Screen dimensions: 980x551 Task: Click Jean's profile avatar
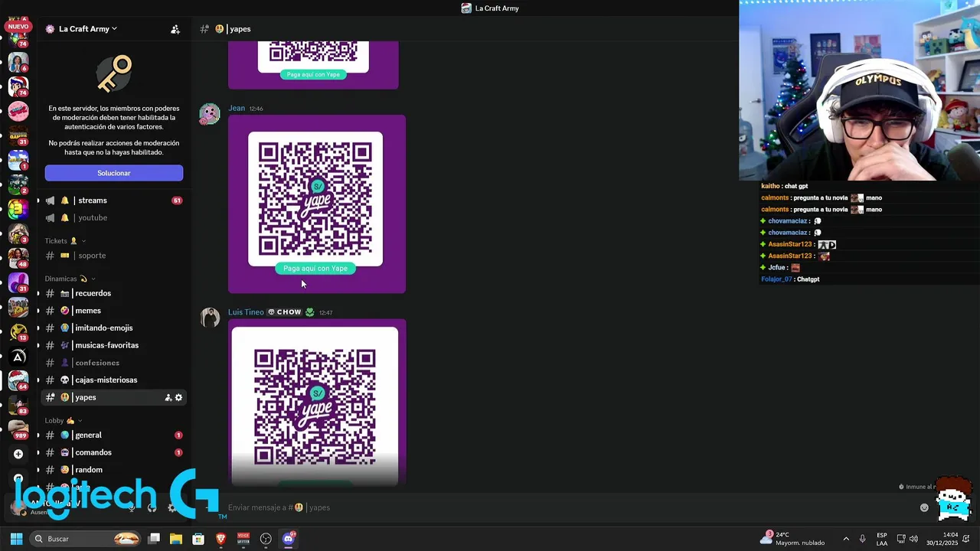210,114
